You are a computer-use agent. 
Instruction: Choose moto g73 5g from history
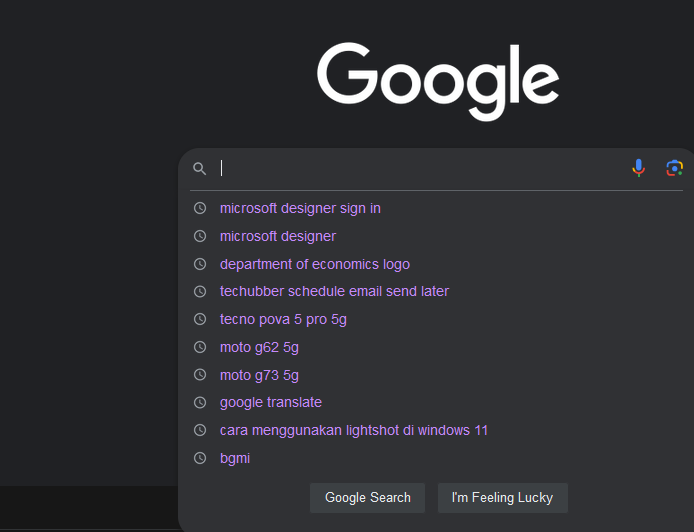coord(259,375)
